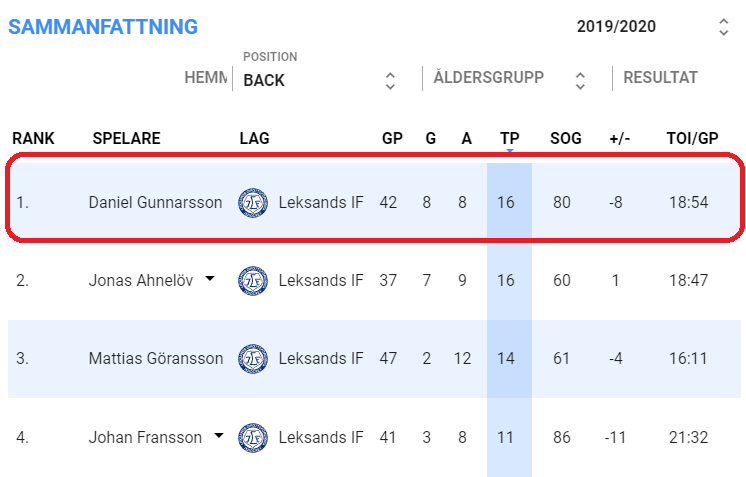Image resolution: width=746 pixels, height=477 pixels.
Task: Sort by SOG column header
Action: click(x=565, y=139)
